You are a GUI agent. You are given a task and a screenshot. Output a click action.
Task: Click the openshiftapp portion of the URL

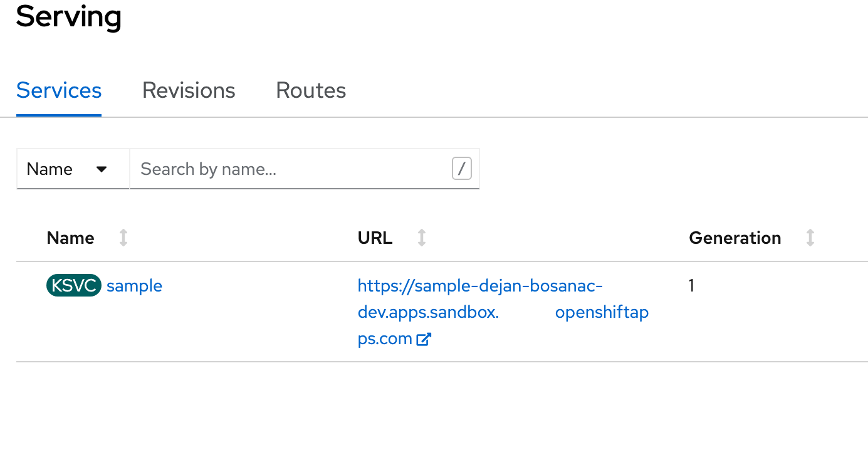tap(602, 312)
